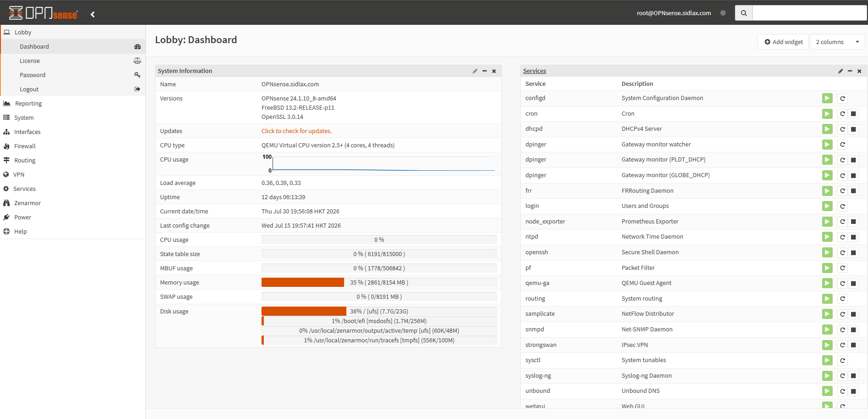The height and width of the screenshot is (419, 868).
Task: Click the green status icon for ntpd
Action: [827, 237]
